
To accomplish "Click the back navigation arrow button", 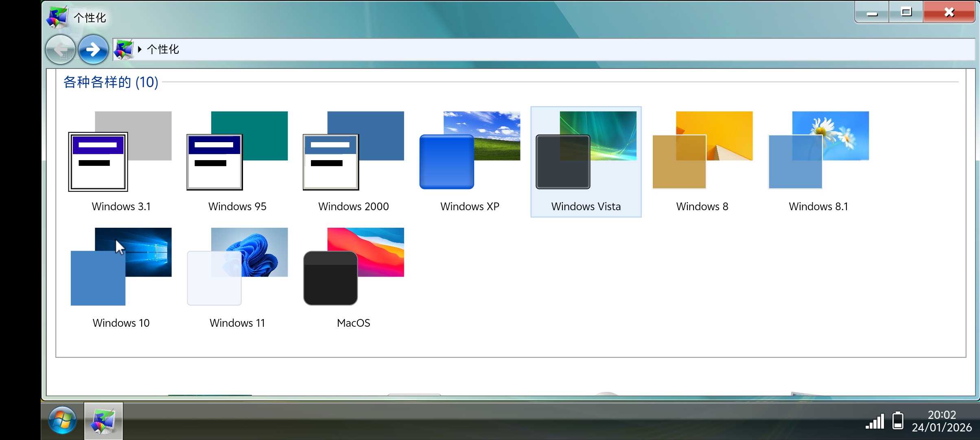I will pos(60,50).
